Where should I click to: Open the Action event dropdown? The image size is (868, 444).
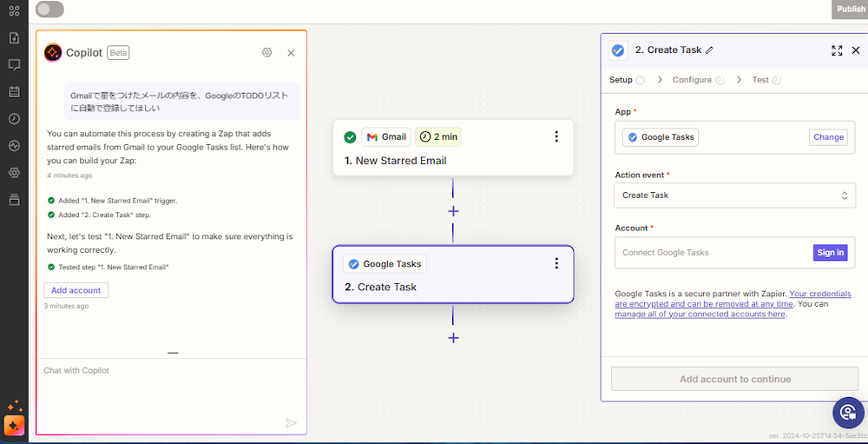pos(734,195)
